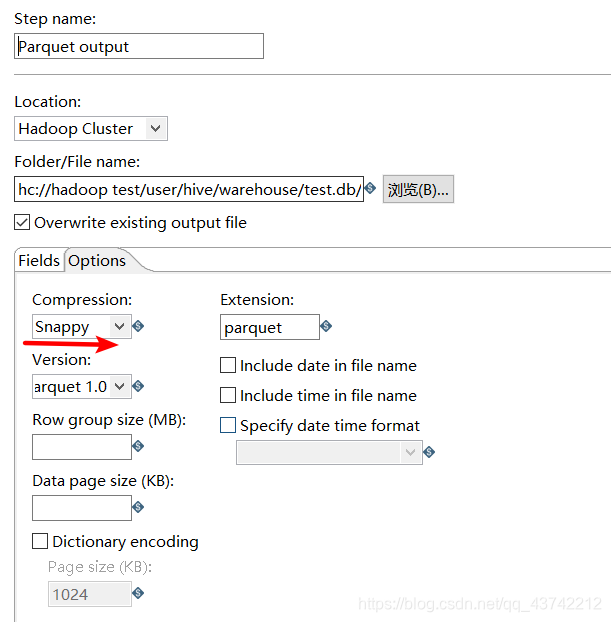Click the Data page size input
This screenshot has height=622, width=611.
pos(82,508)
